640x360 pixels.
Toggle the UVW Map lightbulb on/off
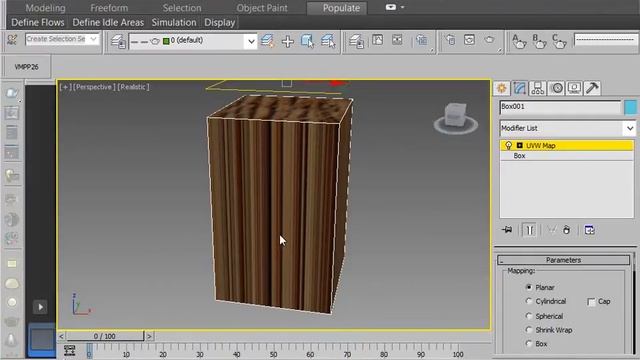point(508,145)
